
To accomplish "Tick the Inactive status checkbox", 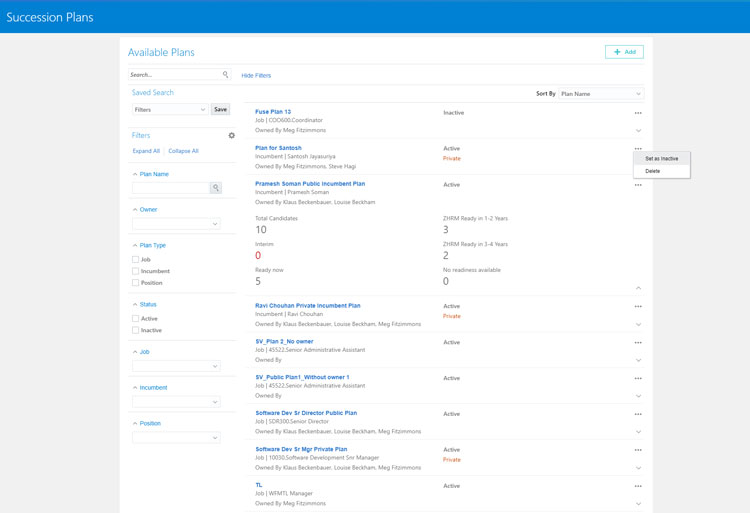I will [x=136, y=330].
